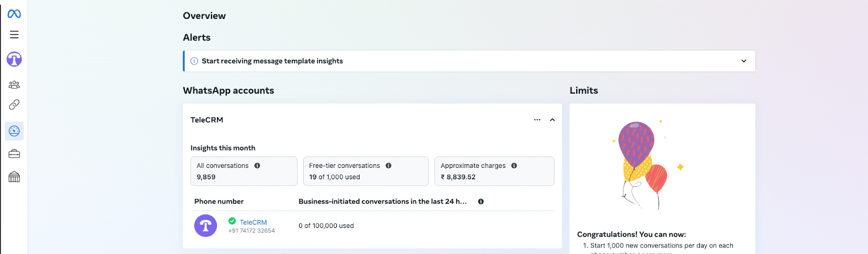Expand the message template insights alert

pos(744,61)
